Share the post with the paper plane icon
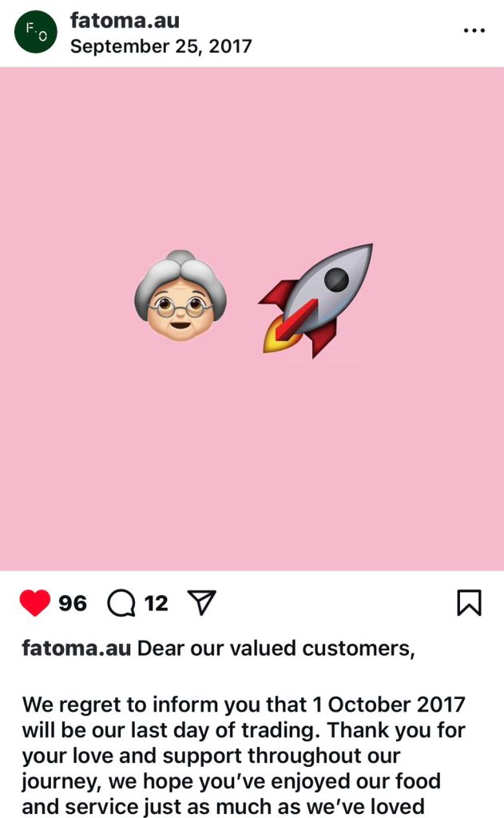Image resolution: width=504 pixels, height=818 pixels. (201, 602)
